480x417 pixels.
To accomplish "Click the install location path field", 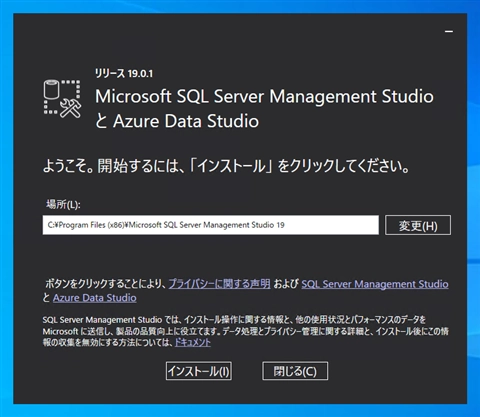I will click(x=211, y=225).
